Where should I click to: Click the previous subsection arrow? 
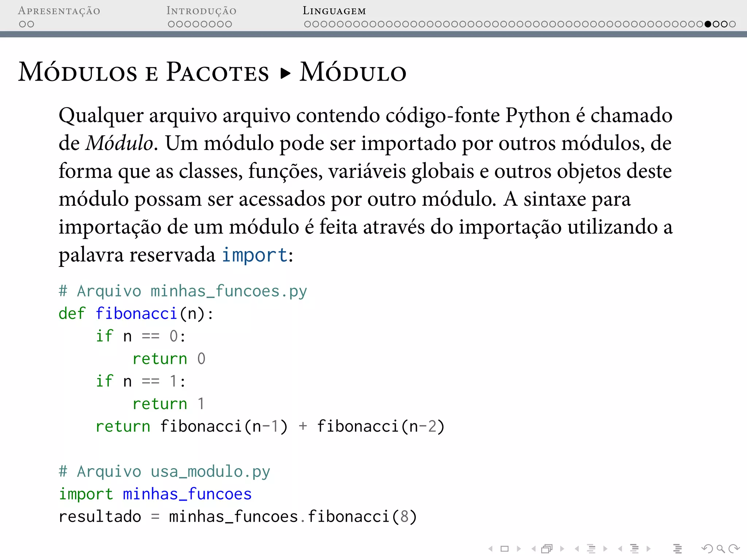tap(577, 549)
